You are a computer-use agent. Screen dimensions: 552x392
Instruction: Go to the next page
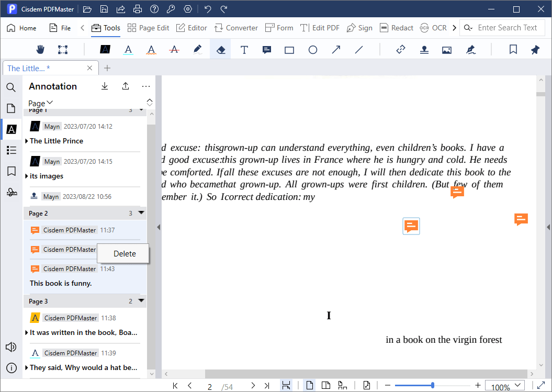click(x=253, y=386)
